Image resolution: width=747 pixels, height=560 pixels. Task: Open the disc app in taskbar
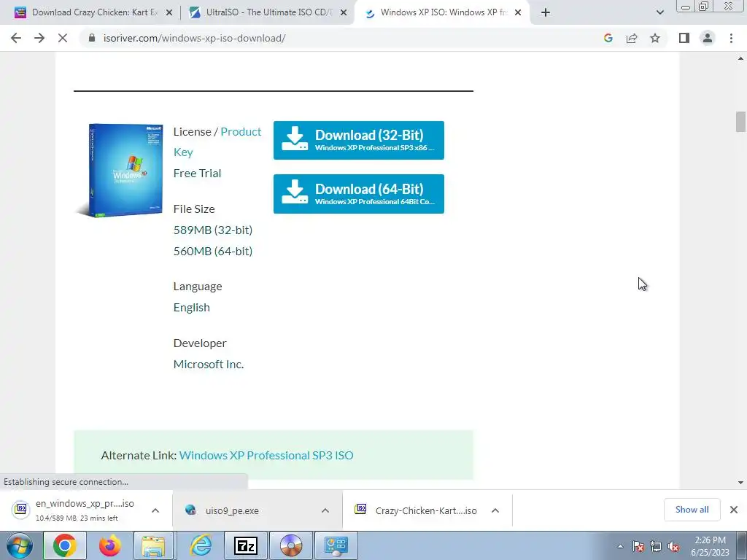[x=291, y=545]
